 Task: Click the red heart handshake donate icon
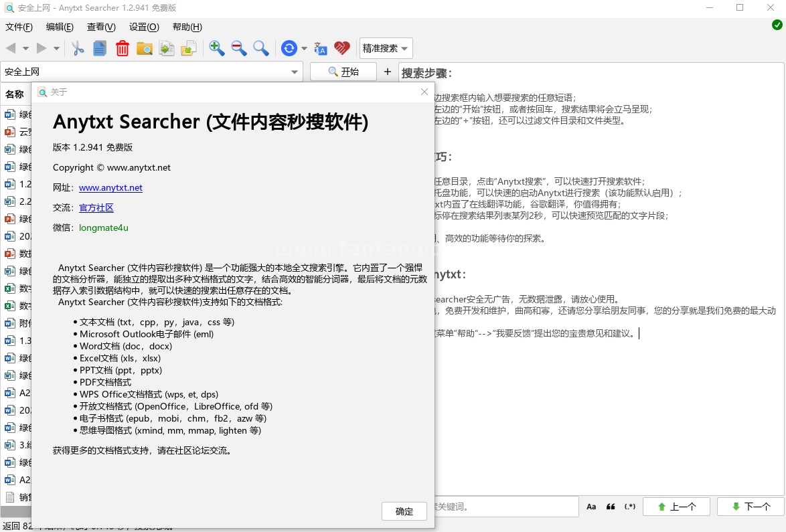(x=342, y=48)
